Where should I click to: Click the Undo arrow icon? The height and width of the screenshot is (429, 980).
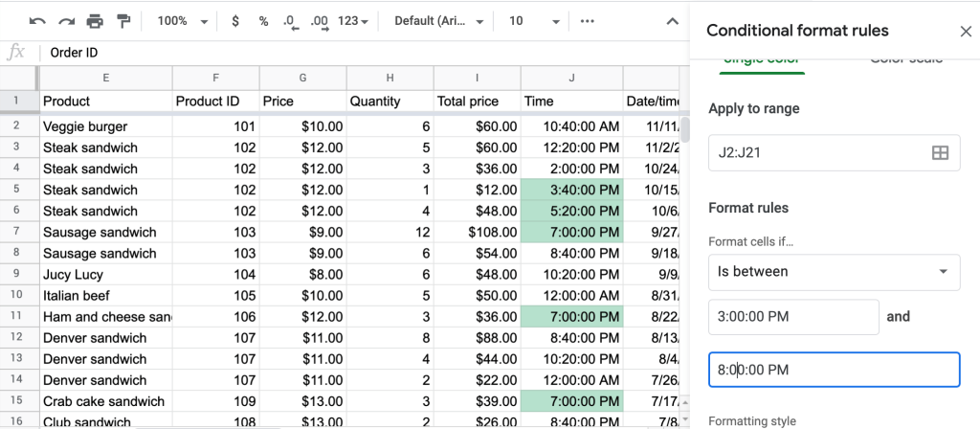tap(37, 20)
